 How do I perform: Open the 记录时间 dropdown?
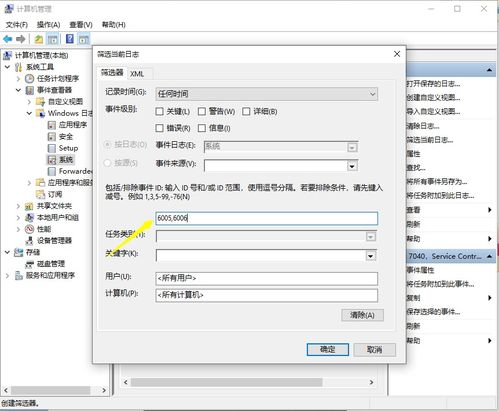tap(266, 94)
